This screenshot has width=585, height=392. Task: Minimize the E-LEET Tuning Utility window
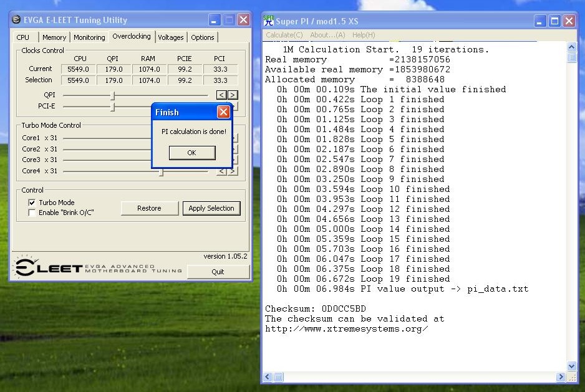pyautogui.click(x=214, y=20)
